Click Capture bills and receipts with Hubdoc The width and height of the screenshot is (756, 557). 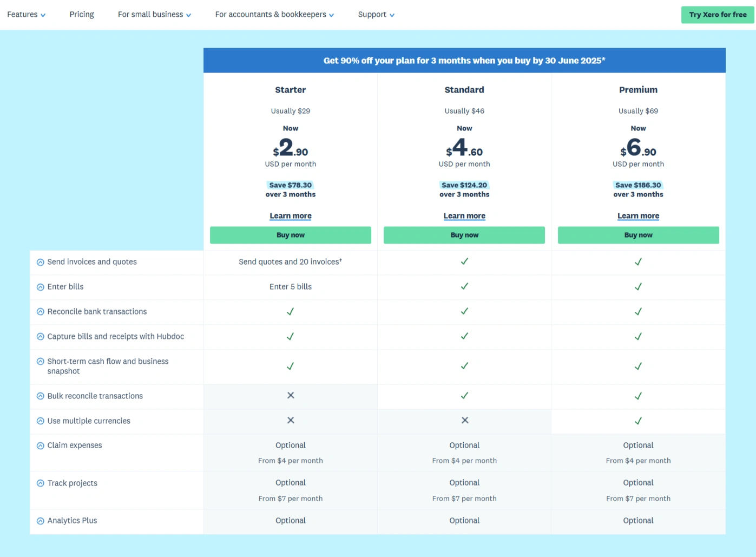click(116, 337)
